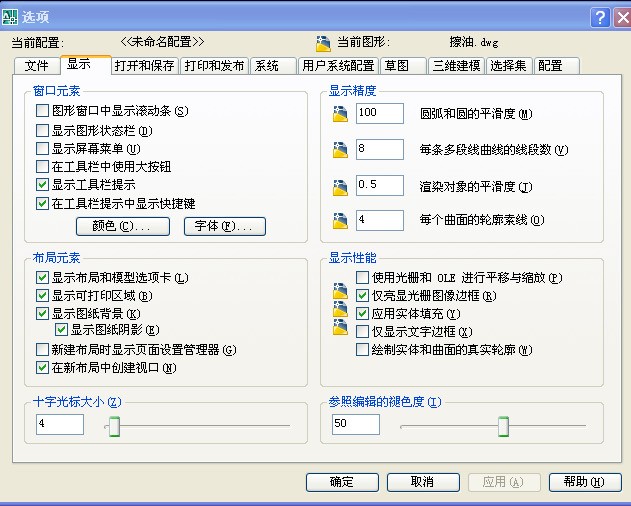631x506 pixels.
Task: Click the drawing icon beside 应用实体填充
Action: (340, 309)
